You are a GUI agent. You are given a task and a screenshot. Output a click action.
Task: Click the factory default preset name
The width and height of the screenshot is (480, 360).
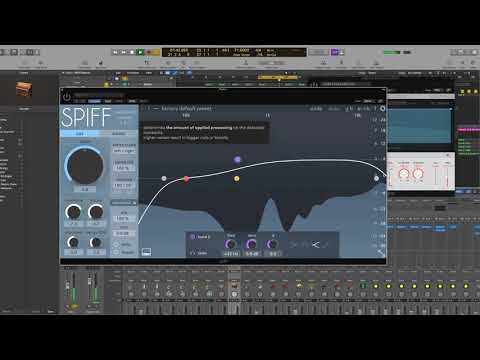coord(186,108)
